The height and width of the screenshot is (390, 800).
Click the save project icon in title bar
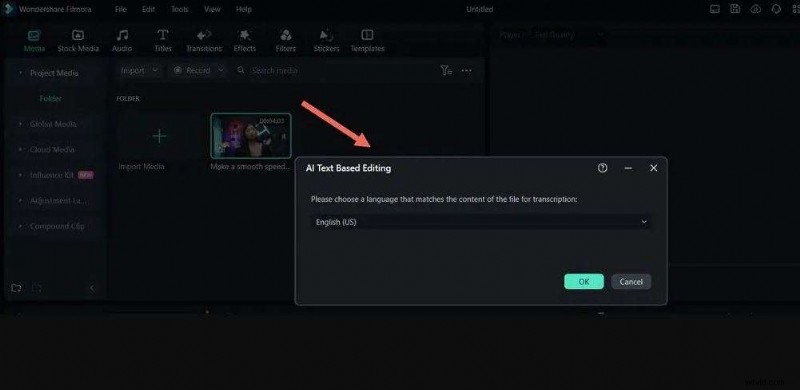pyautogui.click(x=735, y=9)
